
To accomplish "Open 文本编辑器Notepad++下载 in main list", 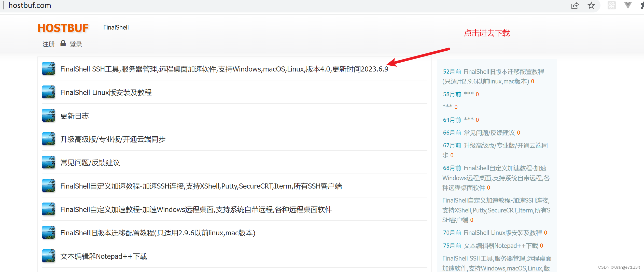I will [x=104, y=256].
